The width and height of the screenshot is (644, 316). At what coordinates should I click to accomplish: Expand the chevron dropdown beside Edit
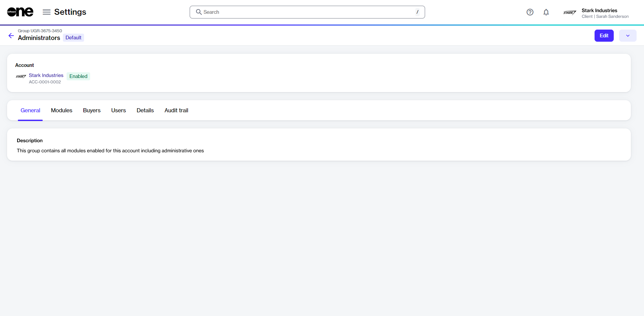[x=628, y=36]
